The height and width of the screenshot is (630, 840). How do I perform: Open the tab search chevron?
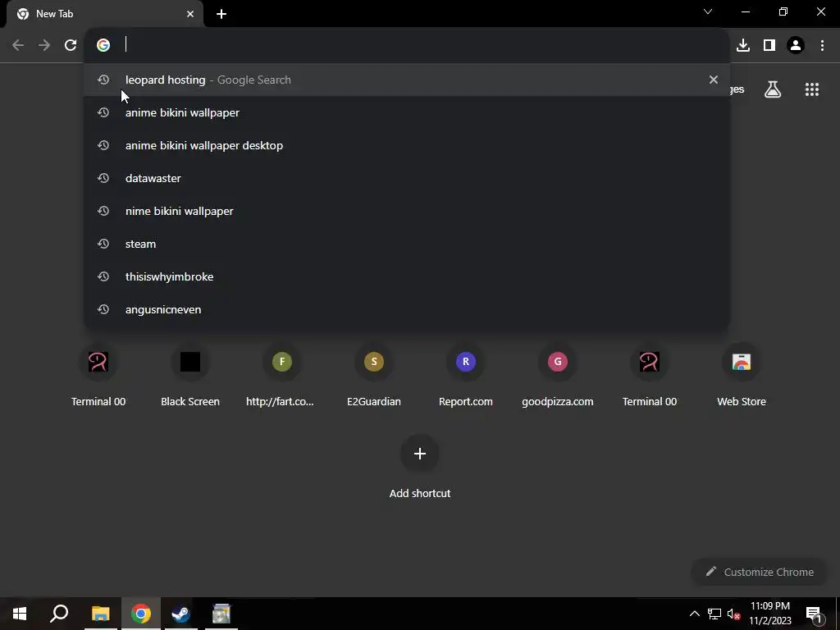(708, 11)
